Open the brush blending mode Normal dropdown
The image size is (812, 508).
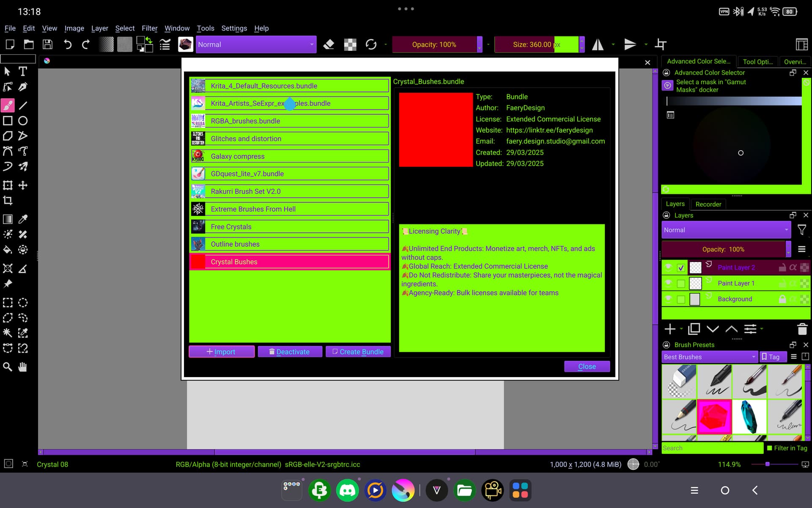tap(256, 44)
